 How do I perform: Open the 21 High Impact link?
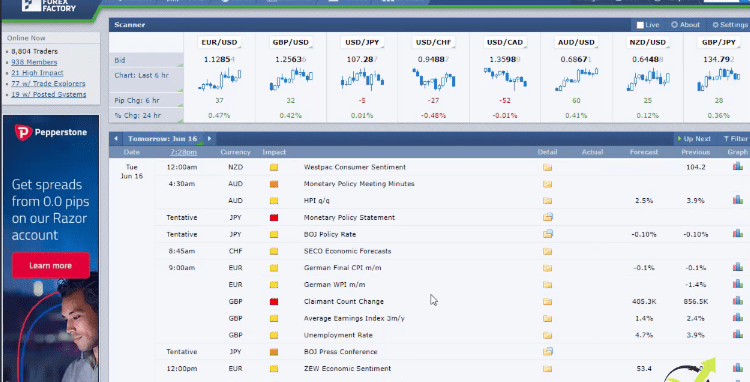pos(37,73)
